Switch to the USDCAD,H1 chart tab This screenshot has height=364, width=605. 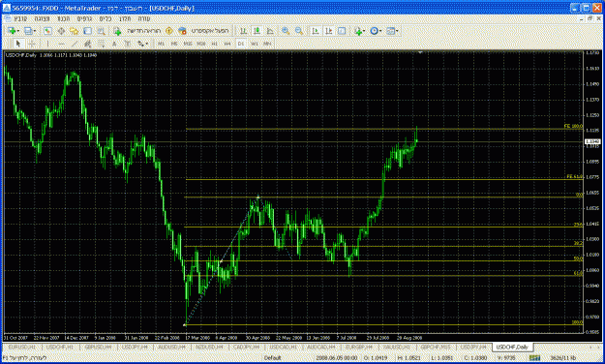coord(284,347)
